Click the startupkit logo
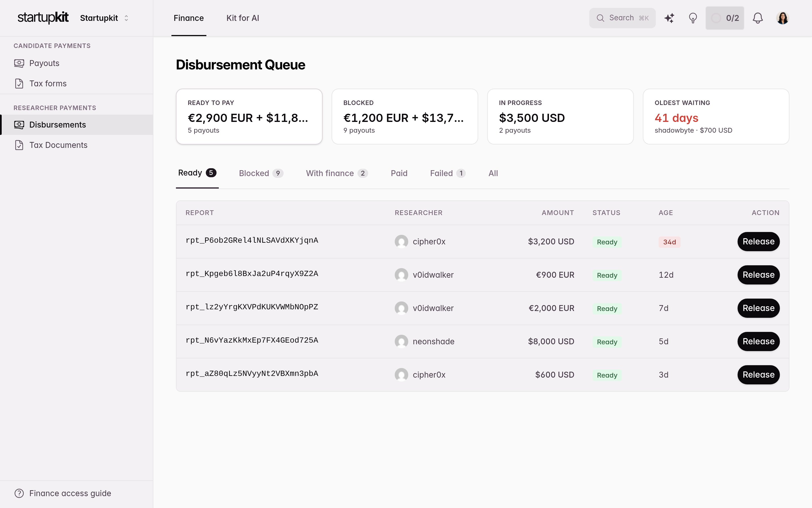The height and width of the screenshot is (508, 812). tap(43, 17)
